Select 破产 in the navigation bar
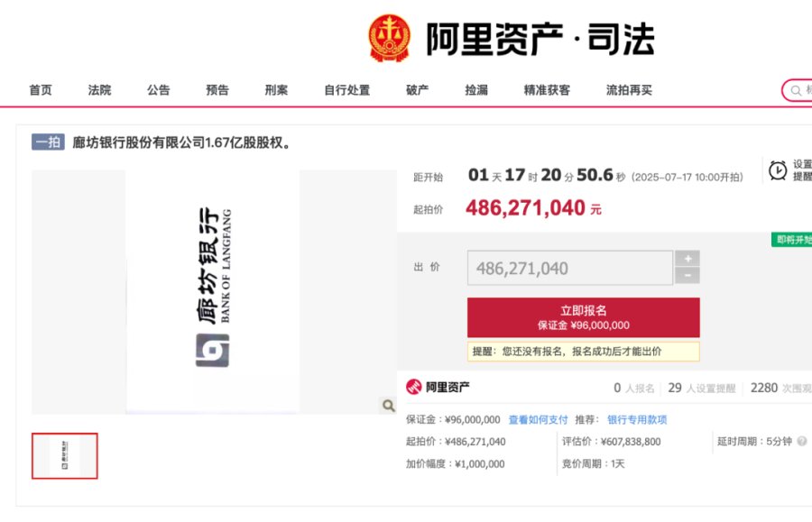The image size is (812, 522). tap(418, 90)
